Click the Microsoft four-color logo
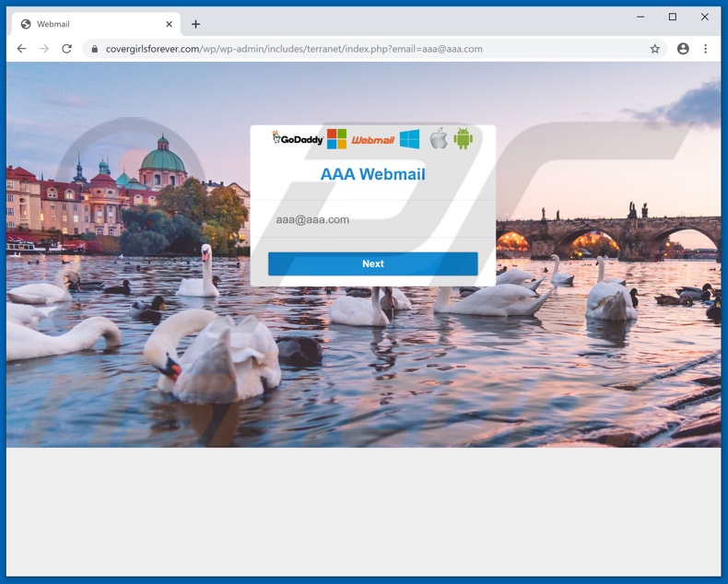This screenshot has width=728, height=584. pyautogui.click(x=336, y=139)
